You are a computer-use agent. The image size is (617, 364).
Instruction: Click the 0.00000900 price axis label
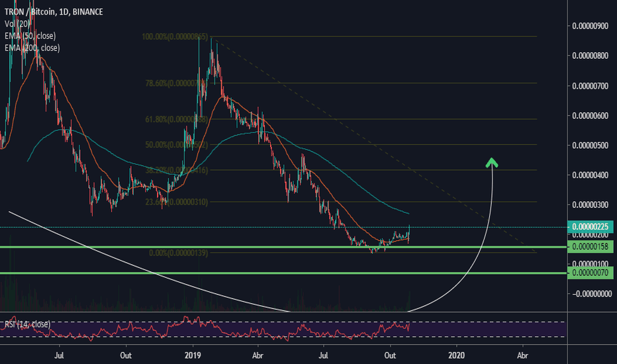pyautogui.click(x=591, y=26)
